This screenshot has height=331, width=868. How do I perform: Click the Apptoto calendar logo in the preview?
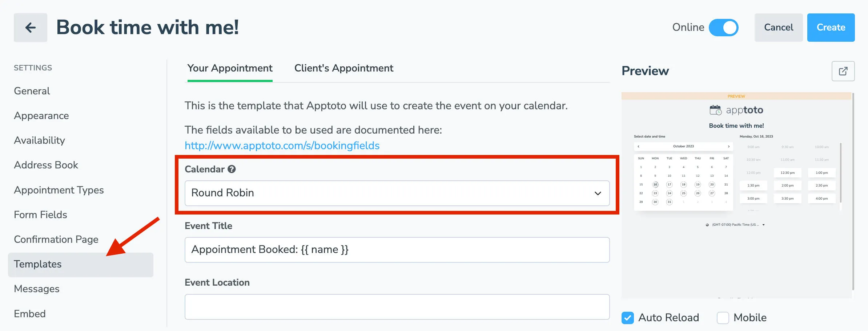(715, 110)
